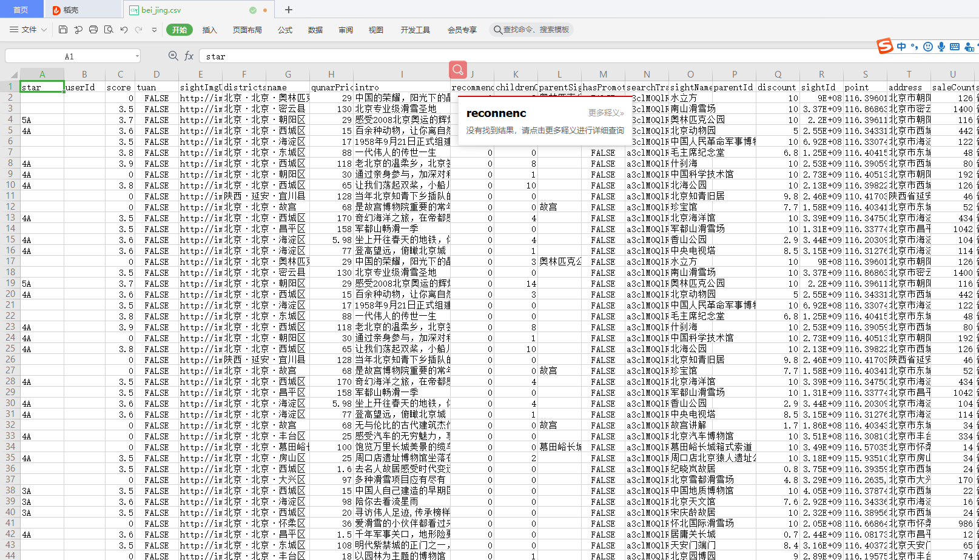Viewport: 979px width, 560px height.
Task: Select the 会员专享 ribbon tab
Action: [x=462, y=30]
